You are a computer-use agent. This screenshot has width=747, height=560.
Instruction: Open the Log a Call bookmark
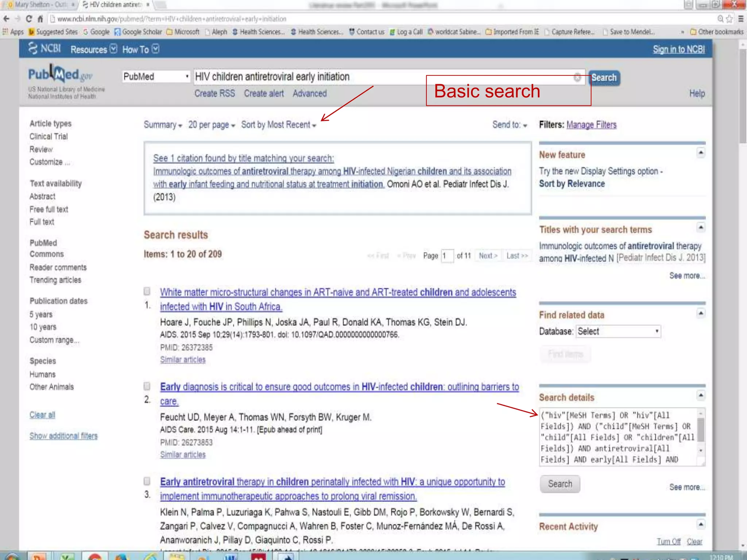(x=406, y=32)
